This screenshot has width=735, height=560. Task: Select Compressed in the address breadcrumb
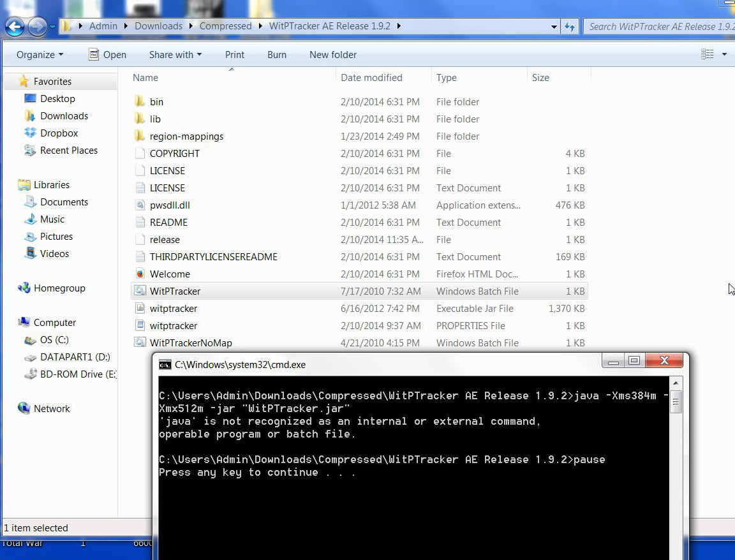[x=225, y=26]
